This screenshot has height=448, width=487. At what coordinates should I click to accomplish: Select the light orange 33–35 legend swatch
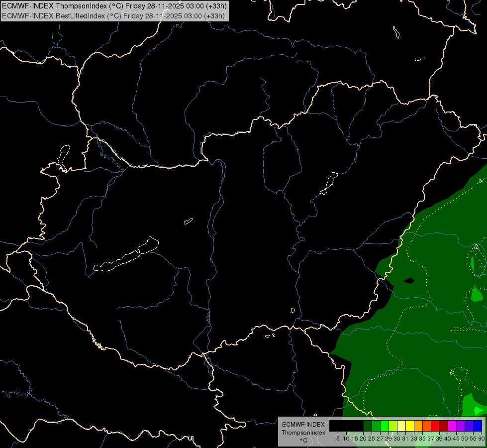point(418,426)
